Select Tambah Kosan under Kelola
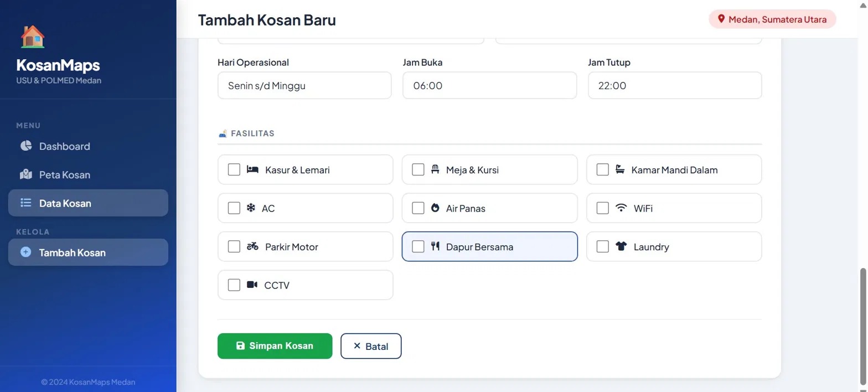868x392 pixels. [88, 252]
